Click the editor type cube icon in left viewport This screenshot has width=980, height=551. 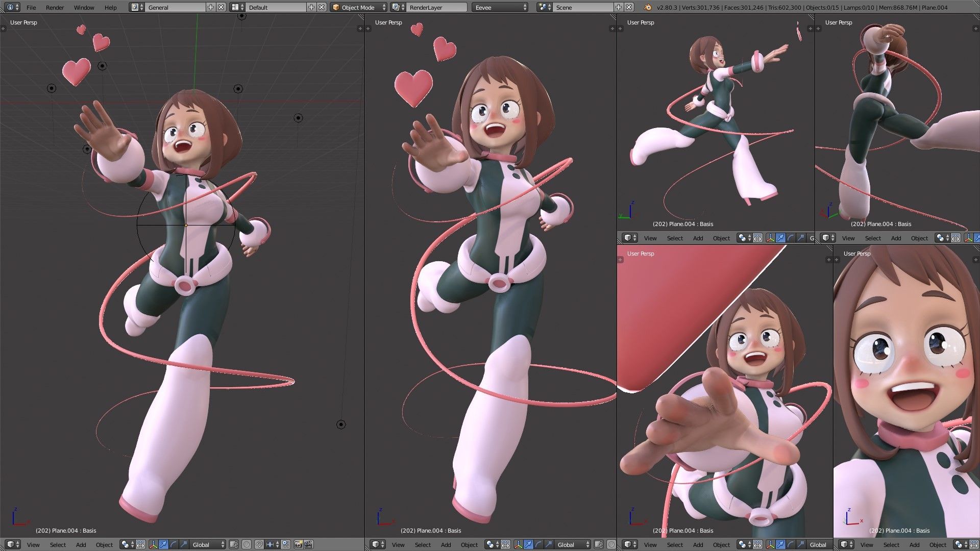click(13, 544)
